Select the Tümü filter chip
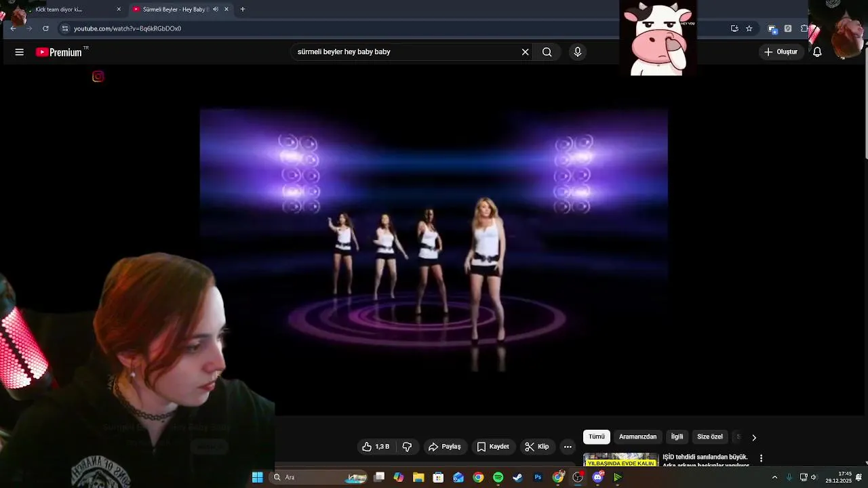Viewport: 868px width, 488px height. [597, 437]
